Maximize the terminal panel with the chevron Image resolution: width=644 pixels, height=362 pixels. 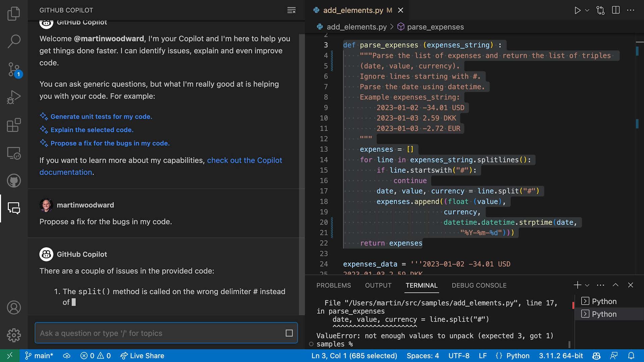pyautogui.click(x=615, y=285)
